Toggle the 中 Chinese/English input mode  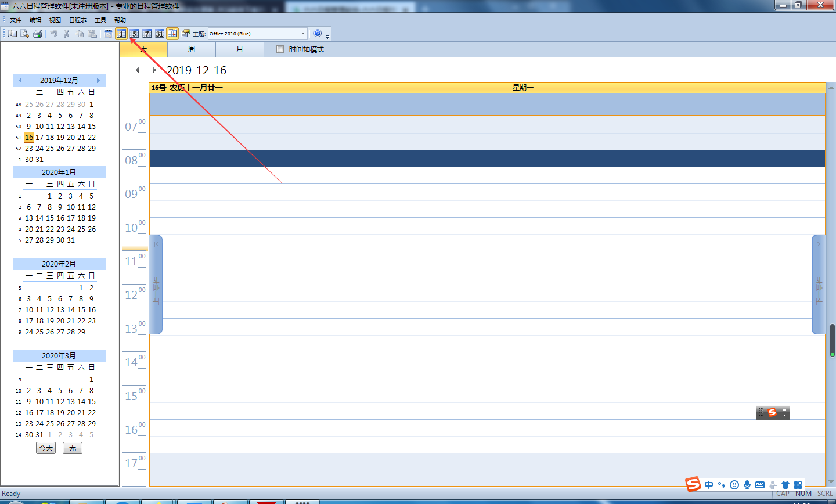pyautogui.click(x=709, y=485)
